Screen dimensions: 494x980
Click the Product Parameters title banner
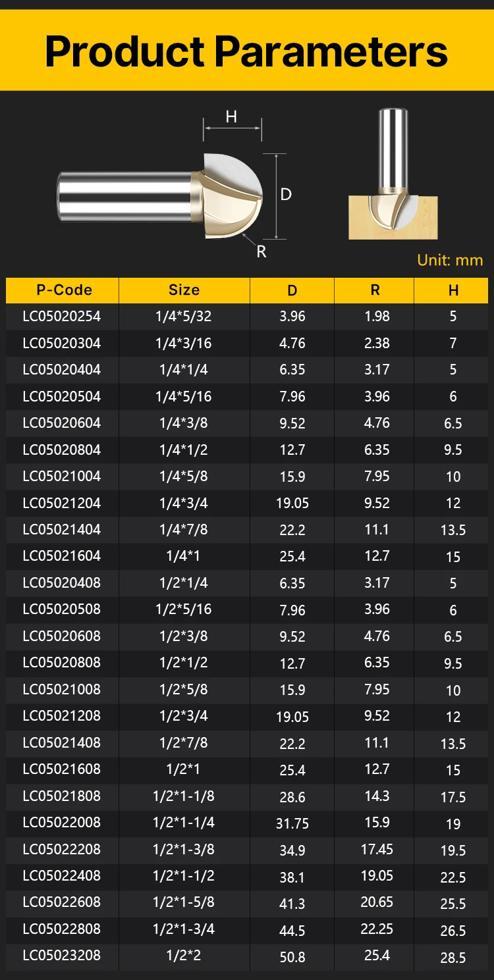247,51
